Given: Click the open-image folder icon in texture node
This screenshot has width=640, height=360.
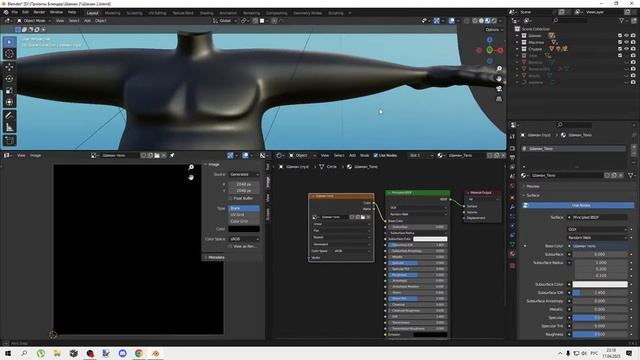Looking at the screenshot, I should point(362,217).
